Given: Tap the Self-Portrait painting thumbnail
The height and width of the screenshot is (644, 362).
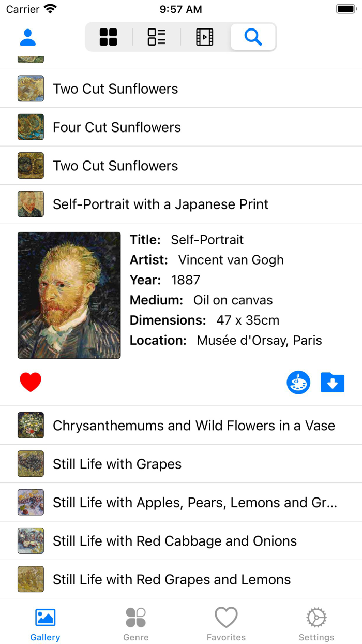Looking at the screenshot, I should click(69, 295).
